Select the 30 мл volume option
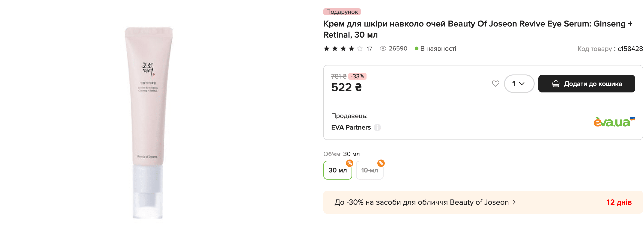Image resolution: width=644 pixels, height=225 pixels. (337, 170)
